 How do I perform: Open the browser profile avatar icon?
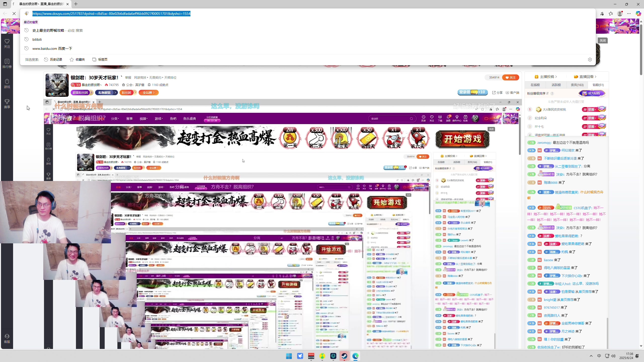click(x=620, y=14)
